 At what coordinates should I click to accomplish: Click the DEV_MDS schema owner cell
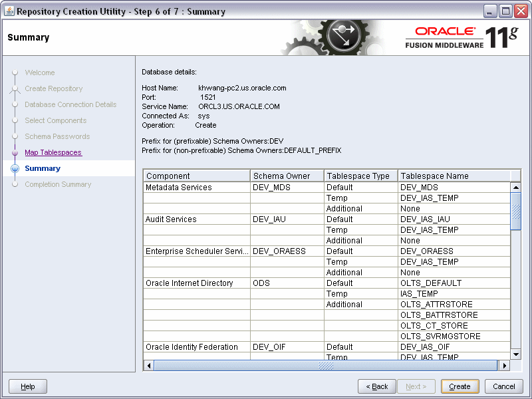(287, 188)
